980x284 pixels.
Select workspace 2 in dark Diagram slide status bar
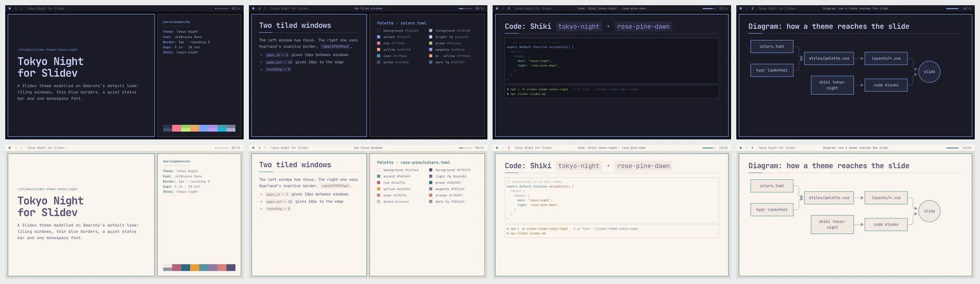click(752, 9)
